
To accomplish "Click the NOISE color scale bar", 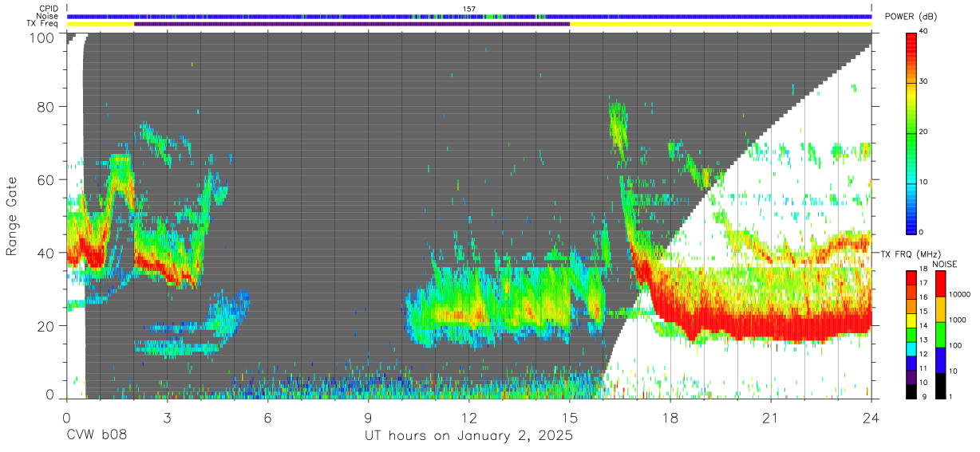I will tap(939, 335).
